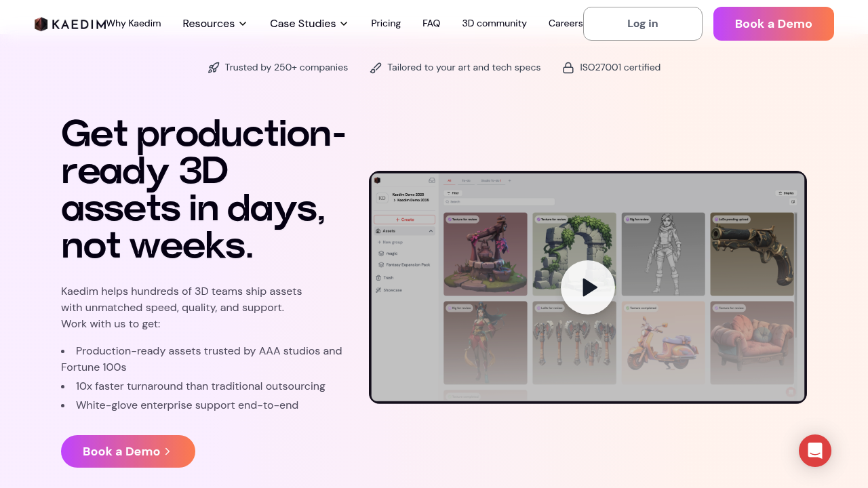Click the Showcase wand icon in the sidebar
Viewport: 868px width, 488px height.
[378, 290]
